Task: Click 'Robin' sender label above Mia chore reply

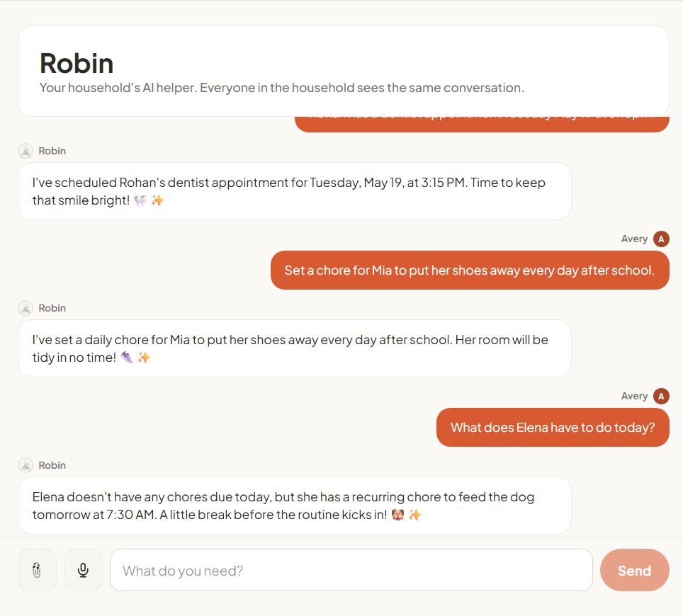Action: (52, 308)
